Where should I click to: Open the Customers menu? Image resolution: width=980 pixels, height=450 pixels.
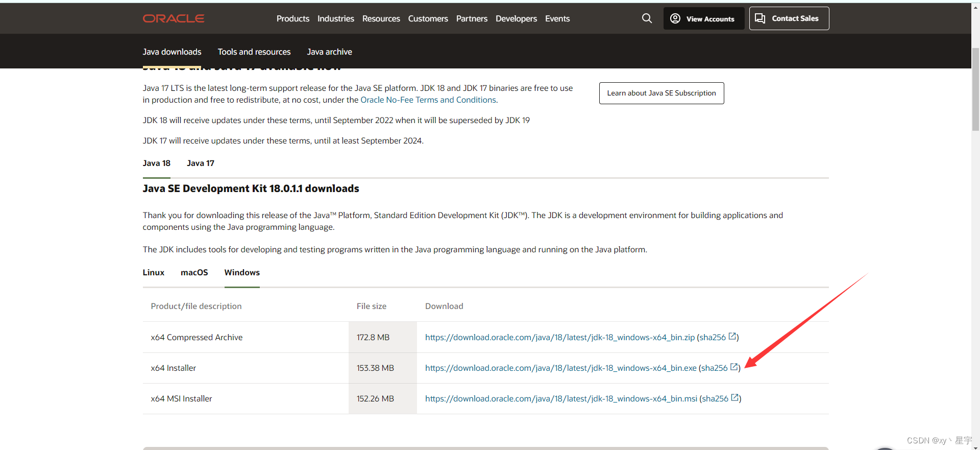tap(428, 18)
